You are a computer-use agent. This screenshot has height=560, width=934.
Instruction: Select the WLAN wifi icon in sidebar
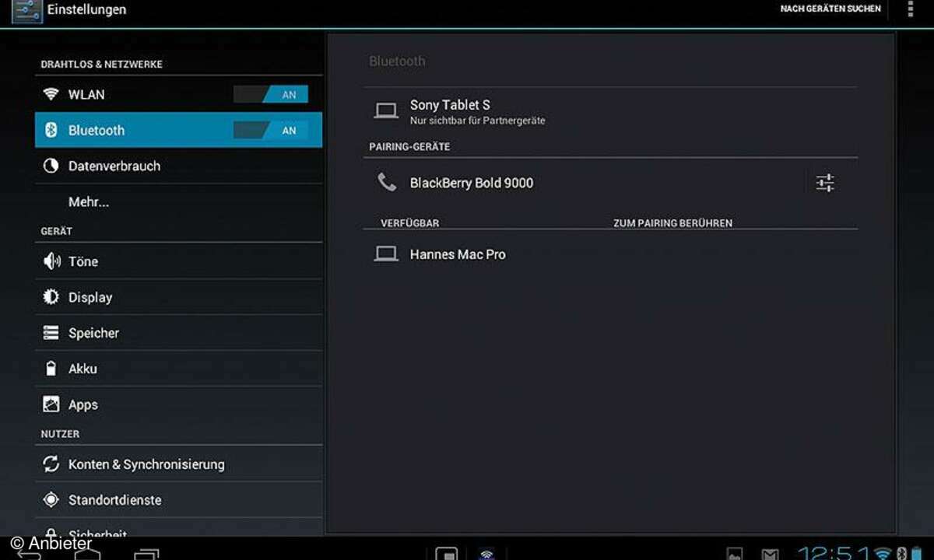[x=51, y=95]
